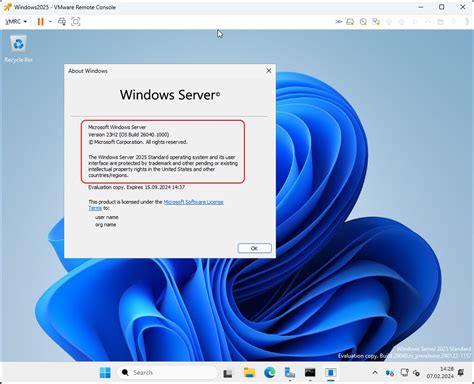
Task: Launch Microsoft Edge from taskbar
Action: (270, 373)
